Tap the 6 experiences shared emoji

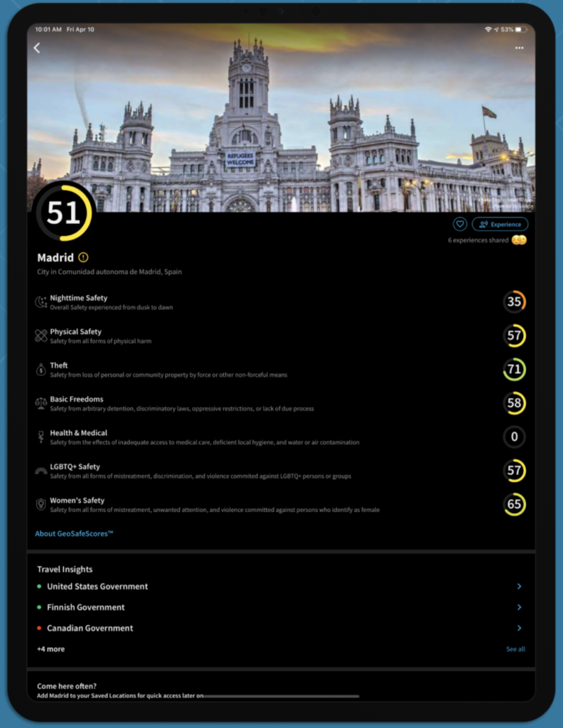[x=519, y=240]
